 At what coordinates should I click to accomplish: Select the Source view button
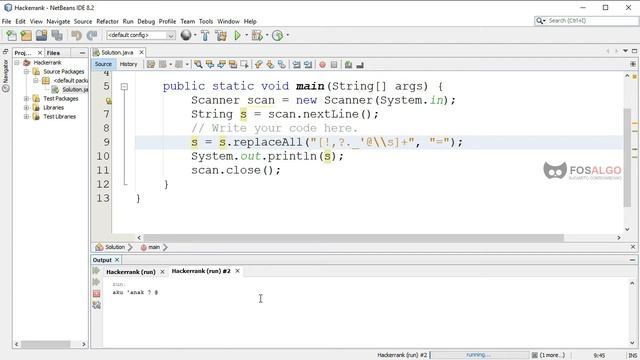pyautogui.click(x=103, y=64)
